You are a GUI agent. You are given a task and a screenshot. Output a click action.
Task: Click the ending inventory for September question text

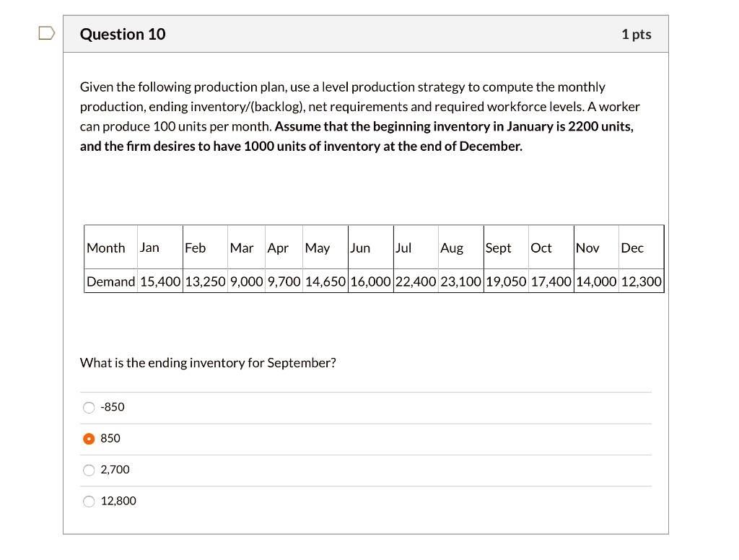pyautogui.click(x=208, y=363)
